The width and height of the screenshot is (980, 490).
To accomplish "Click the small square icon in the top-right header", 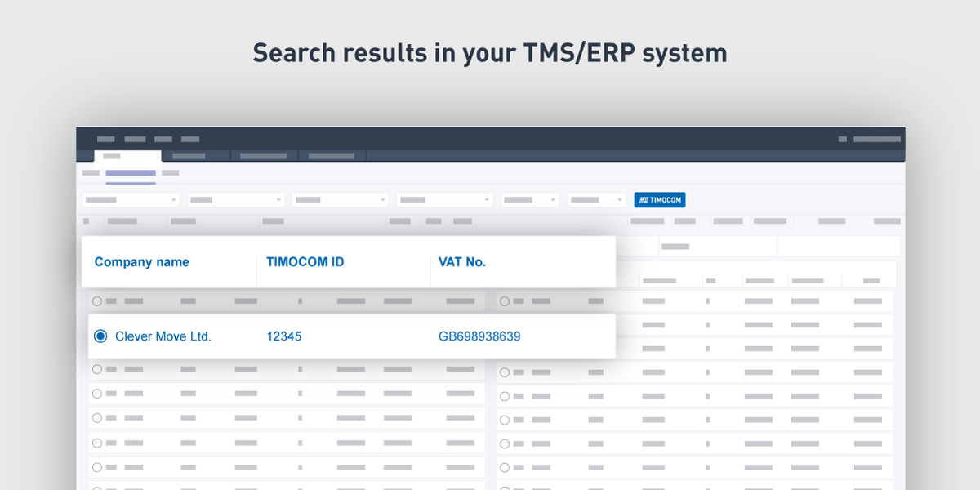I will pyautogui.click(x=842, y=140).
